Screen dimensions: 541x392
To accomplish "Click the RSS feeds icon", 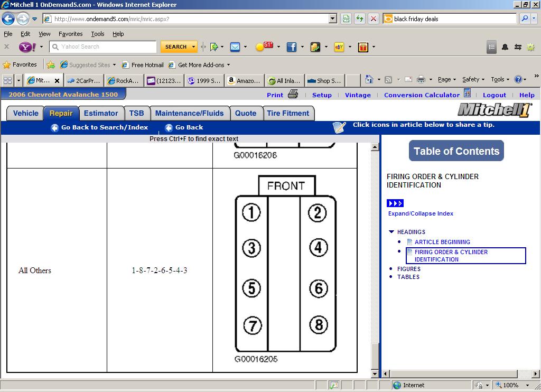I will click(388, 80).
